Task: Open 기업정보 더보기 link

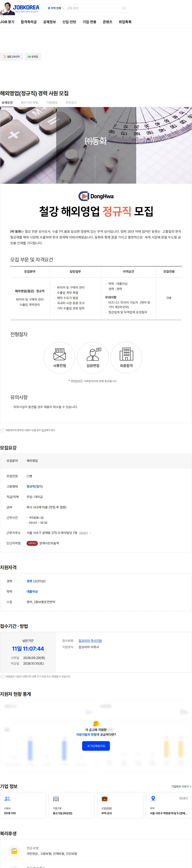Action: (181, 786)
